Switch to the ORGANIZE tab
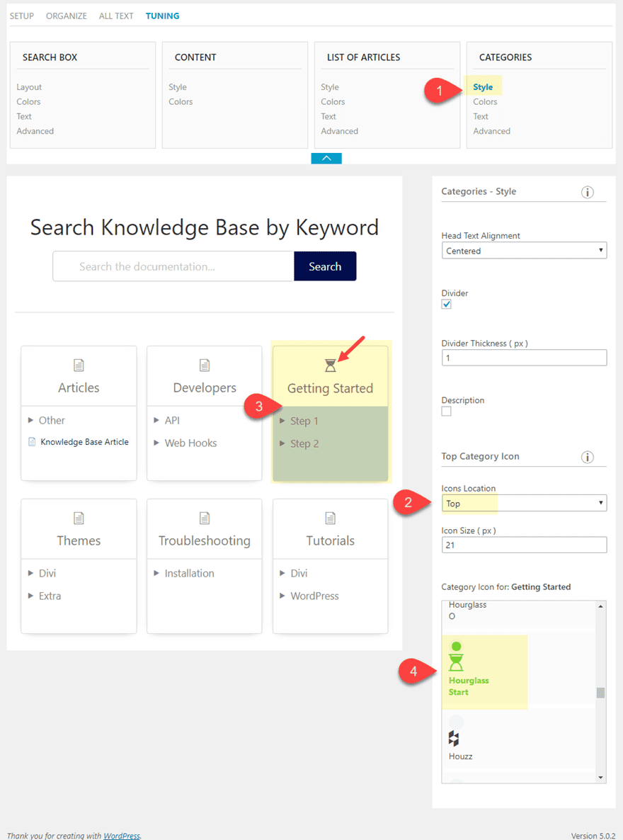 coord(66,15)
